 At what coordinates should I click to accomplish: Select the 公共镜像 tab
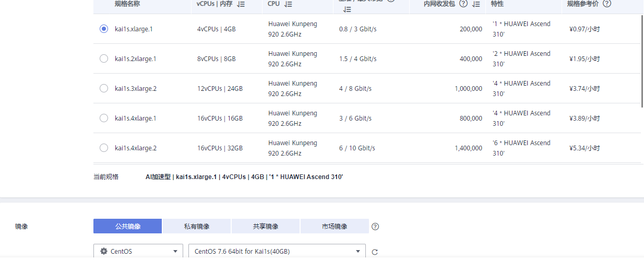[128, 227]
